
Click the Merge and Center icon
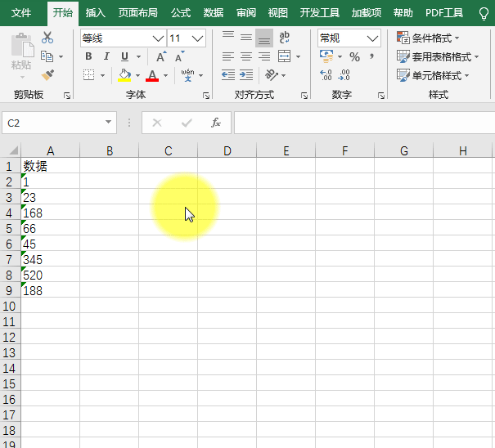(284, 56)
